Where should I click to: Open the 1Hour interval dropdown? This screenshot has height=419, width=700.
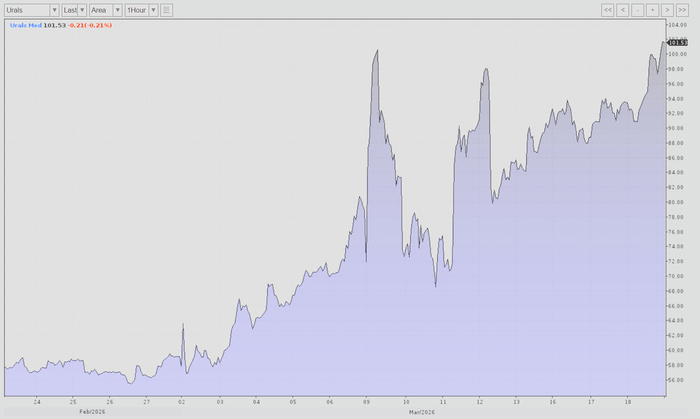click(141, 10)
